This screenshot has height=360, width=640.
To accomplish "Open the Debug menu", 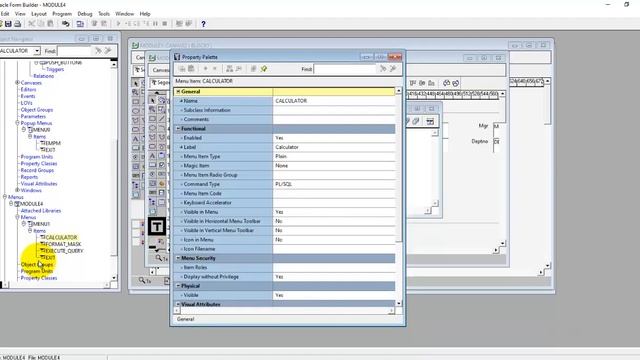I will (84, 13).
